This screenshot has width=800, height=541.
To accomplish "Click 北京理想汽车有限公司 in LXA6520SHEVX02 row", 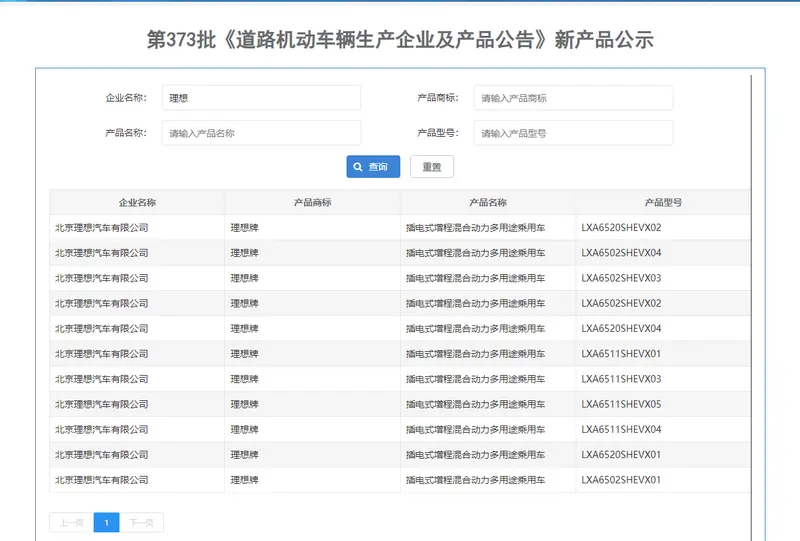I will (102, 228).
